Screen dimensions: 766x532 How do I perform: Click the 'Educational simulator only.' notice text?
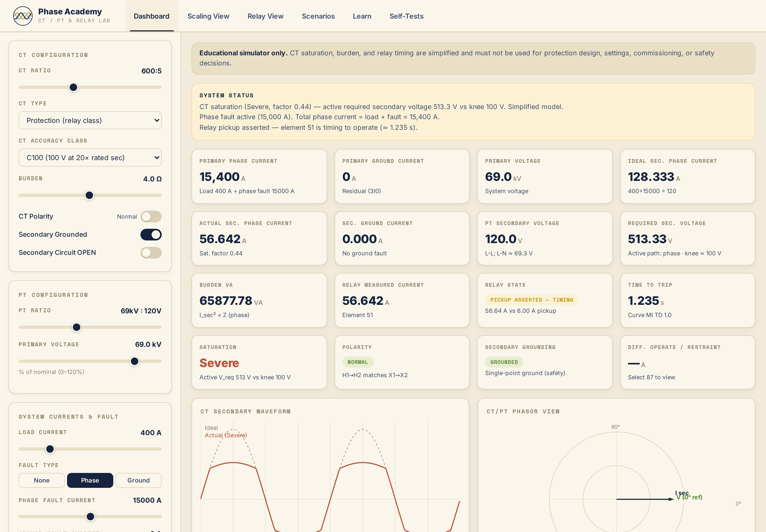coord(243,53)
